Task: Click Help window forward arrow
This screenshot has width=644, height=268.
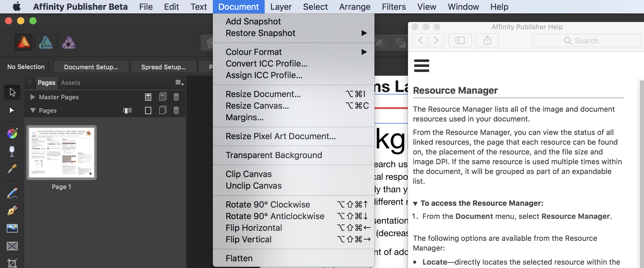Action: pyautogui.click(x=436, y=40)
